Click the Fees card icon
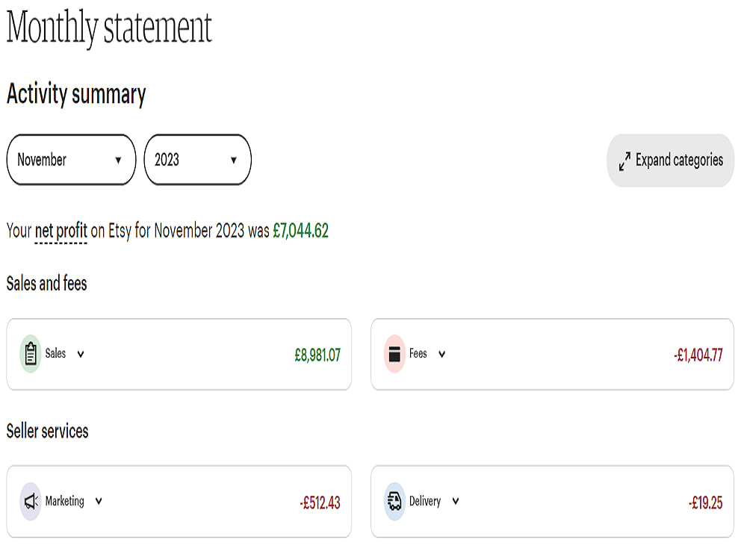Screen dimensions: 747x560 394,354
